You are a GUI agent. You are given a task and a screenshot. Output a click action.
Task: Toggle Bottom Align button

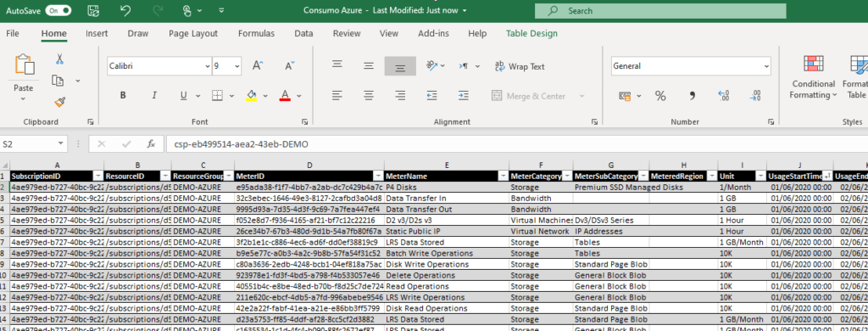tap(400, 66)
